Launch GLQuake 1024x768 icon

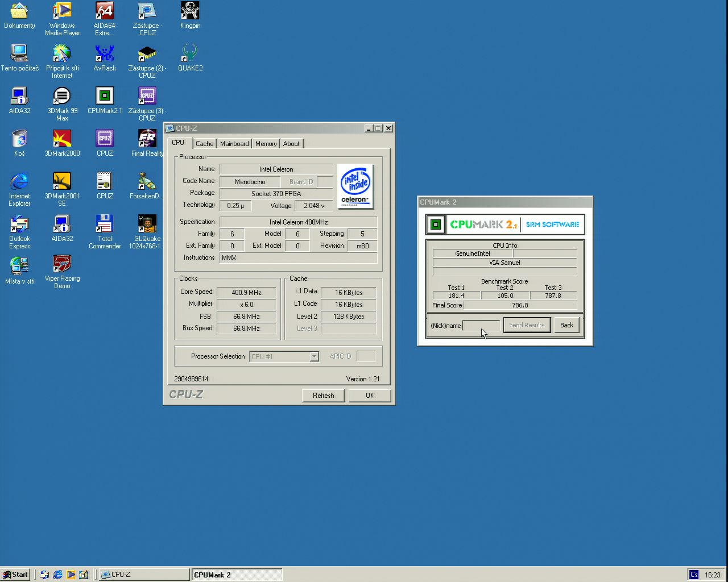pyautogui.click(x=147, y=232)
